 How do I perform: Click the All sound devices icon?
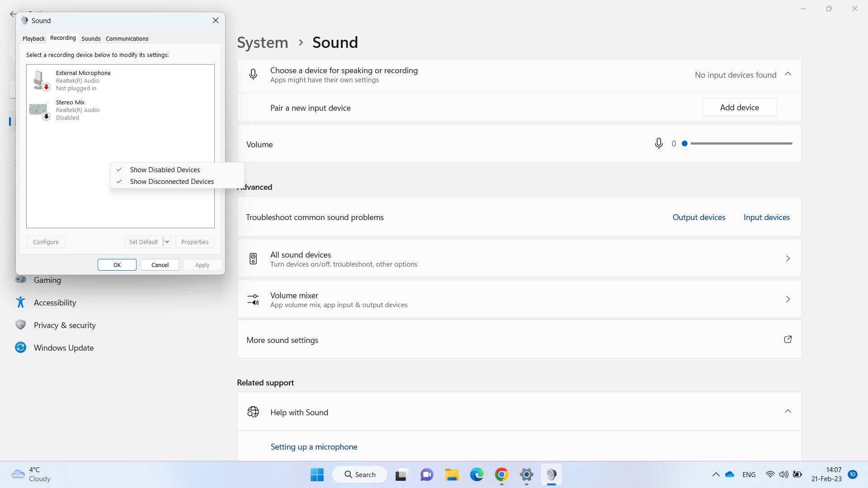tap(253, 258)
